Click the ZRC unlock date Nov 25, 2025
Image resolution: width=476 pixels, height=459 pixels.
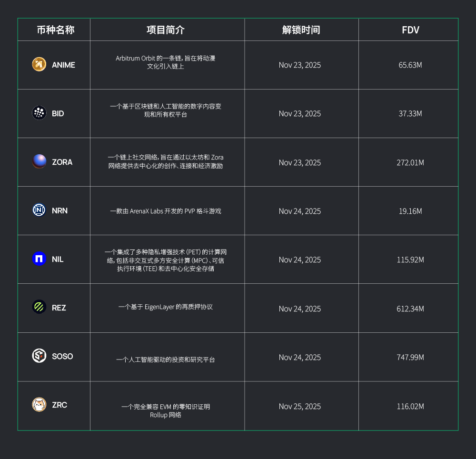pyautogui.click(x=300, y=406)
